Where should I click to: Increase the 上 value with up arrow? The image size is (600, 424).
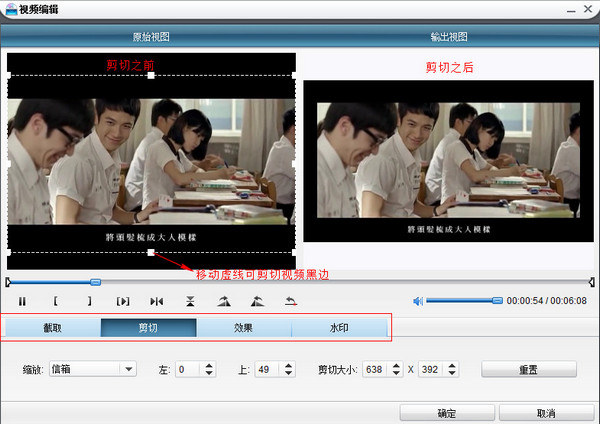[289, 366]
